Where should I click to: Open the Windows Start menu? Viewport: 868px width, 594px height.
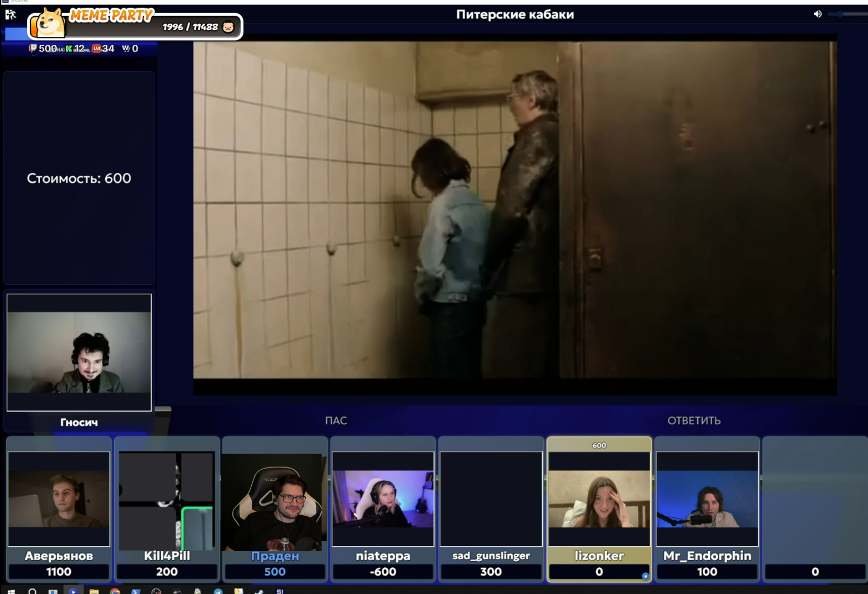click(x=11, y=591)
